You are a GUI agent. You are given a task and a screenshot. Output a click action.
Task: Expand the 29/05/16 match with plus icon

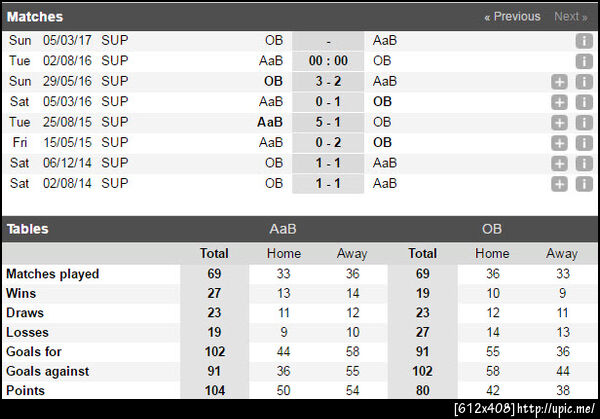[x=560, y=82]
